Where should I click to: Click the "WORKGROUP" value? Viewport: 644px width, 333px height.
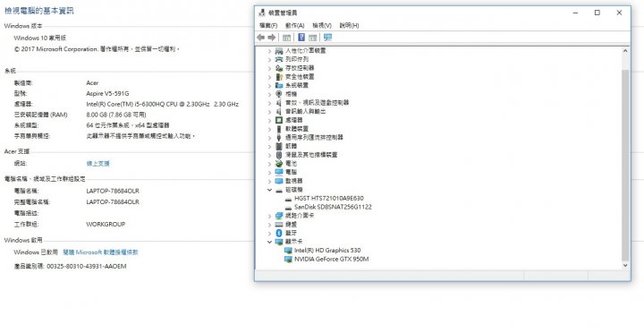[106, 225]
